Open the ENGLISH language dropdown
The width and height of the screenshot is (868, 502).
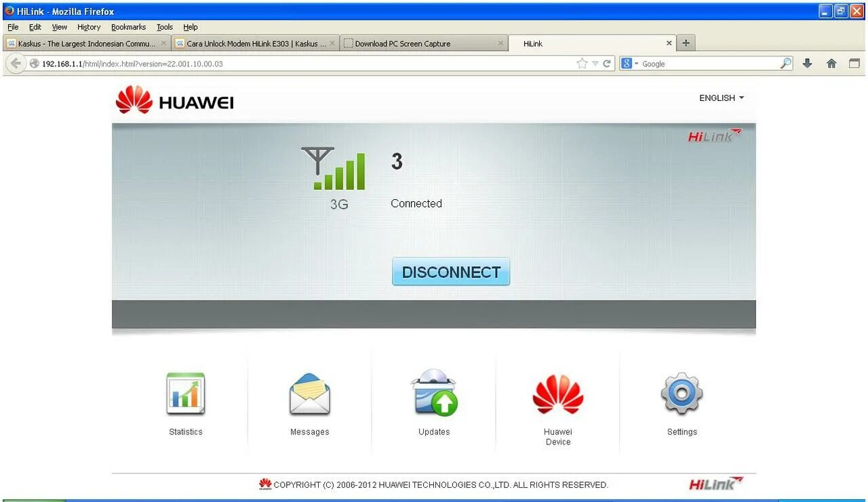(722, 98)
